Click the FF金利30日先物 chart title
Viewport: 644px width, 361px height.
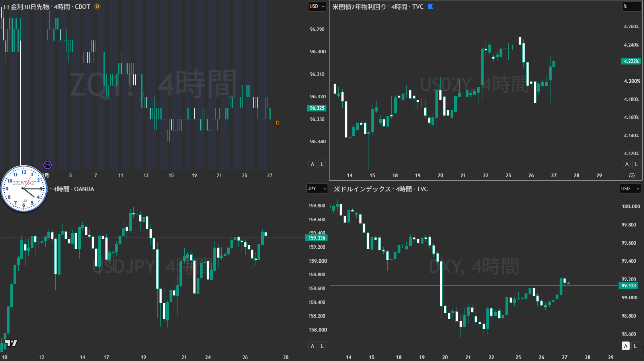point(47,7)
